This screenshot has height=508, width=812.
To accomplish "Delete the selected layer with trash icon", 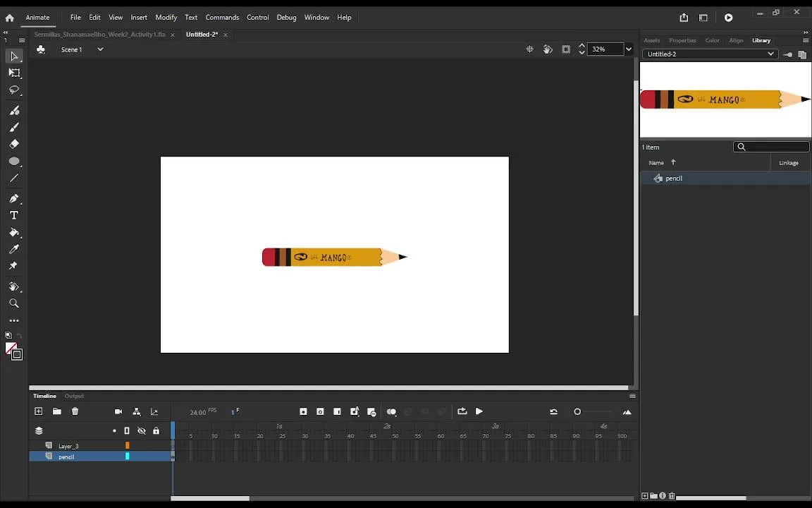I will 75,411.
